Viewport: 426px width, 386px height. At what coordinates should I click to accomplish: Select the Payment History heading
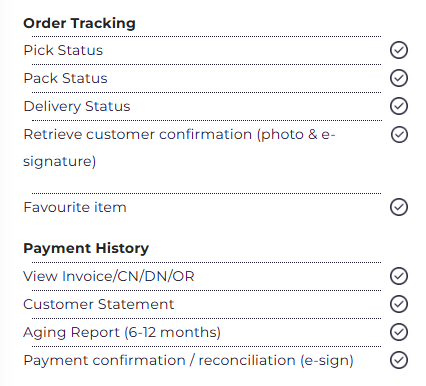[x=86, y=248]
